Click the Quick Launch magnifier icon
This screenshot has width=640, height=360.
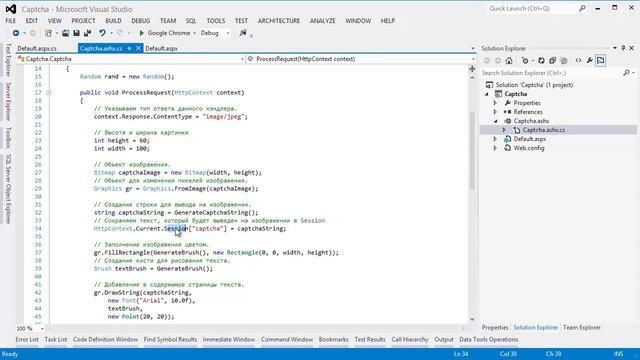[x=582, y=8]
